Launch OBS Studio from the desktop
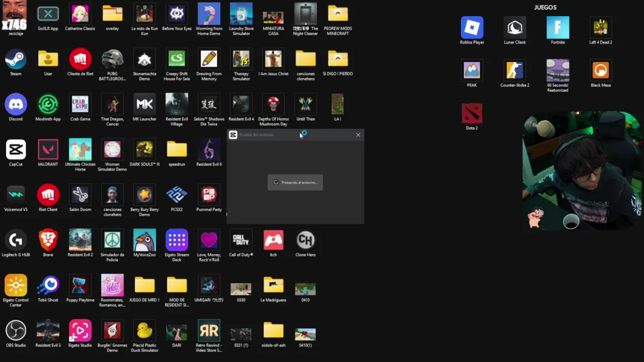644x362 pixels. tap(16, 331)
